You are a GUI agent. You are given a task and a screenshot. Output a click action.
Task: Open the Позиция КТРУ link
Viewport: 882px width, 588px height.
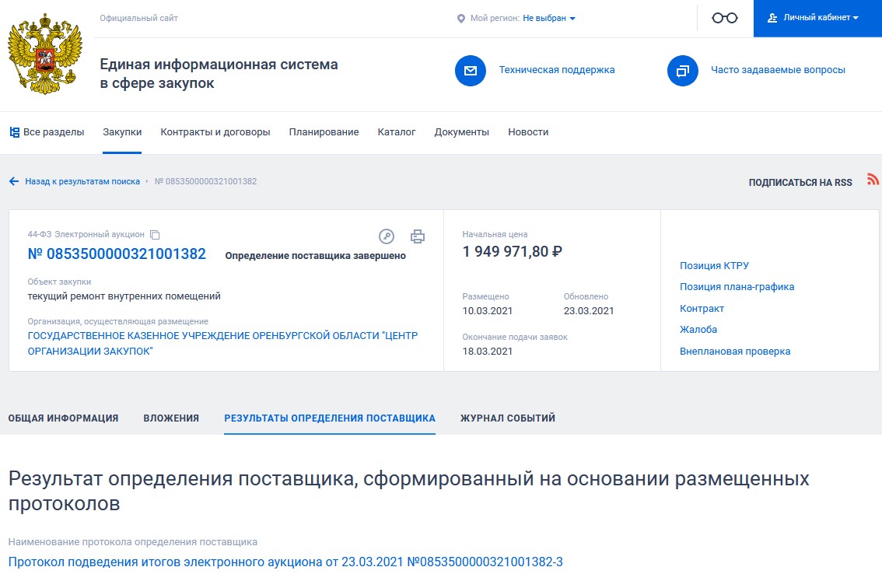tap(714, 265)
